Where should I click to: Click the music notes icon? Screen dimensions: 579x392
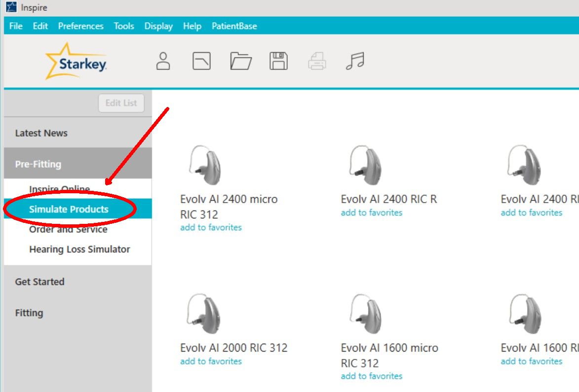355,61
